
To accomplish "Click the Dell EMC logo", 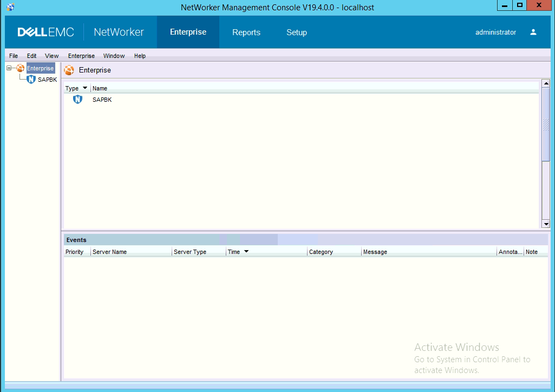I will click(45, 32).
